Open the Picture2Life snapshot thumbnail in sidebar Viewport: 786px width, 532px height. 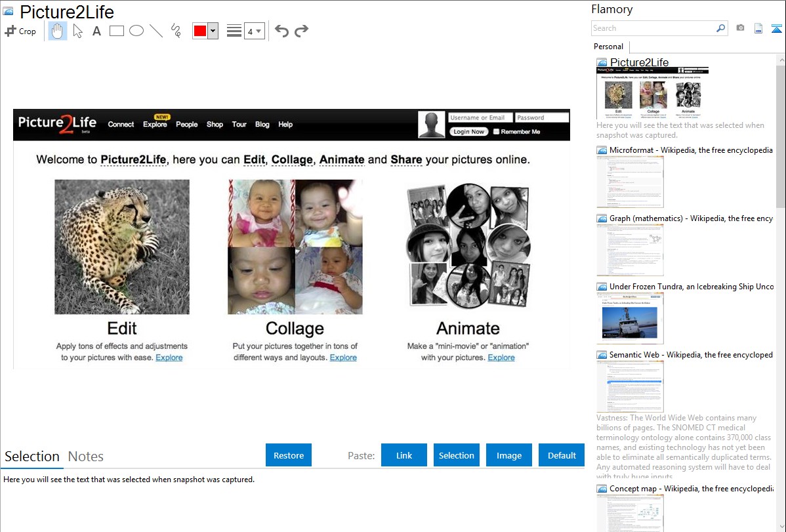click(652, 93)
